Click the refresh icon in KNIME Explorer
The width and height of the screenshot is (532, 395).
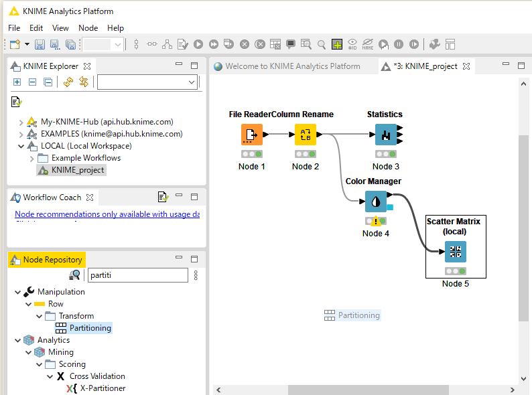(x=68, y=82)
